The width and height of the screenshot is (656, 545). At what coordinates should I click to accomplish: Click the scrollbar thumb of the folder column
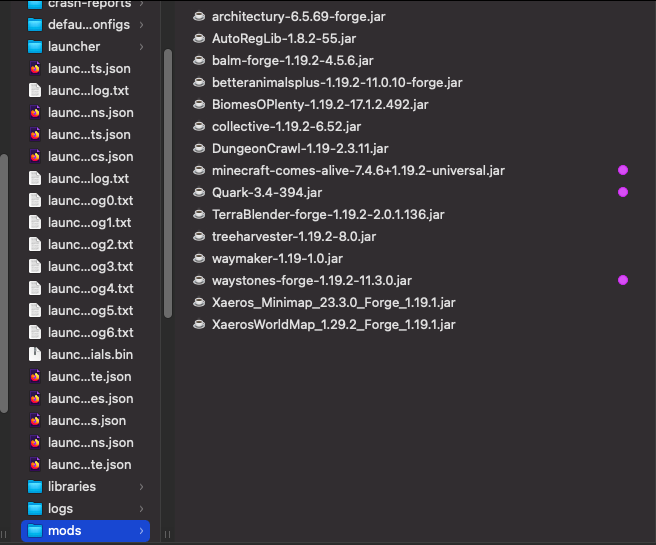tap(168, 184)
